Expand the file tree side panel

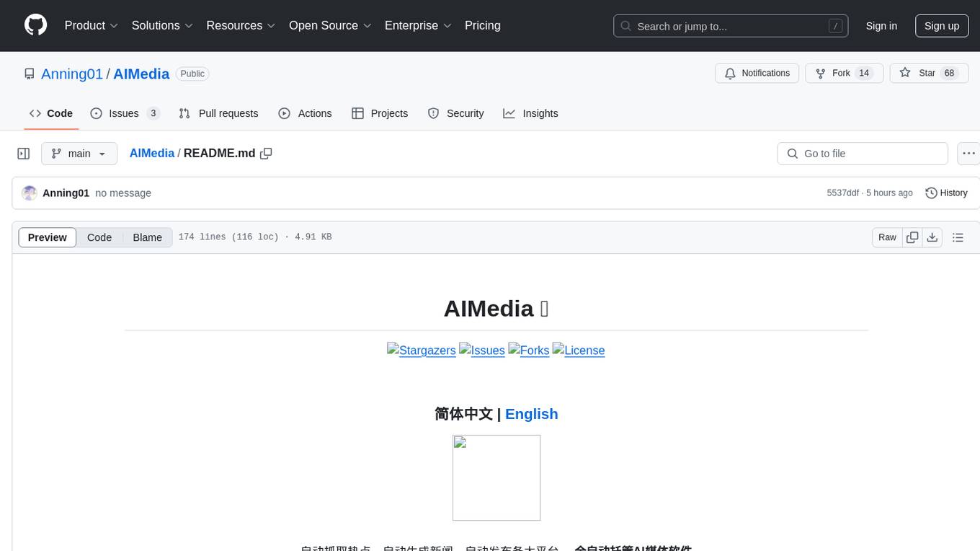[x=24, y=154]
